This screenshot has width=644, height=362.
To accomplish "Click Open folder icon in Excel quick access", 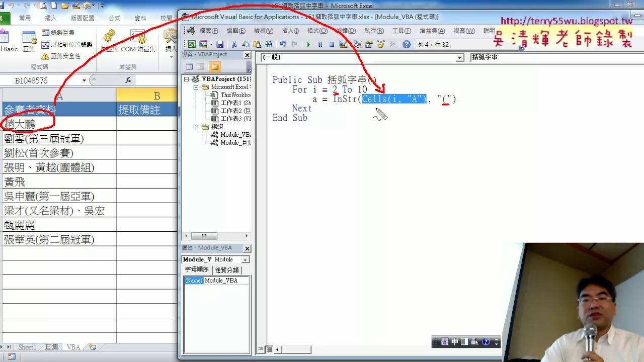I will 65,6.
